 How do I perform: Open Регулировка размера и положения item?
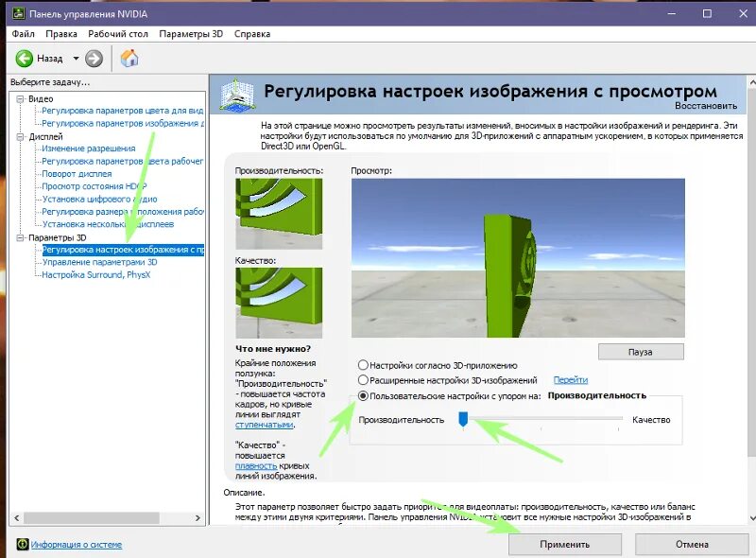[x=123, y=212]
